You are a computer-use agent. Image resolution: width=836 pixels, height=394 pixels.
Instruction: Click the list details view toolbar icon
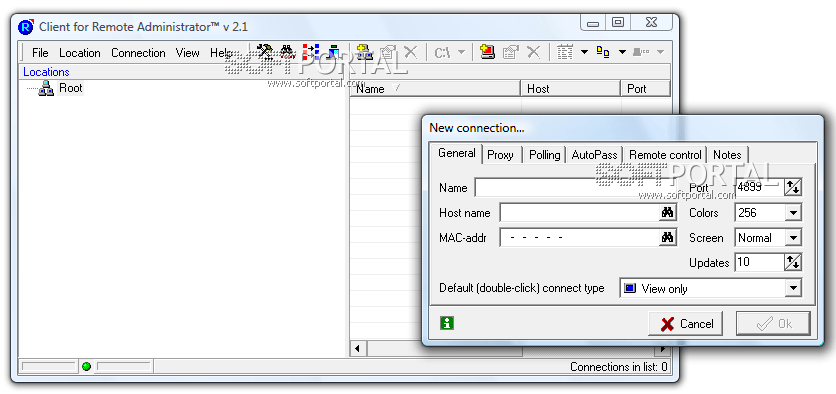coord(565,52)
